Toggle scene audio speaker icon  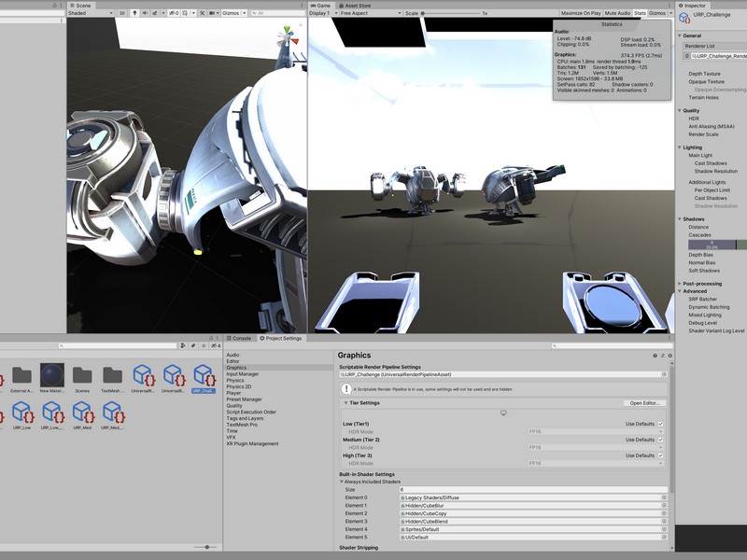[145, 13]
